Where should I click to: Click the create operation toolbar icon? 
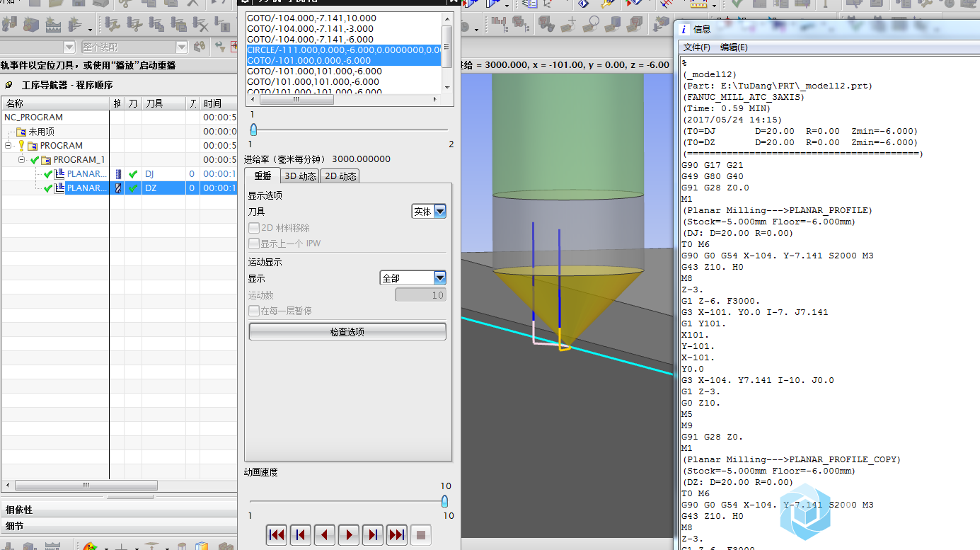click(x=75, y=25)
